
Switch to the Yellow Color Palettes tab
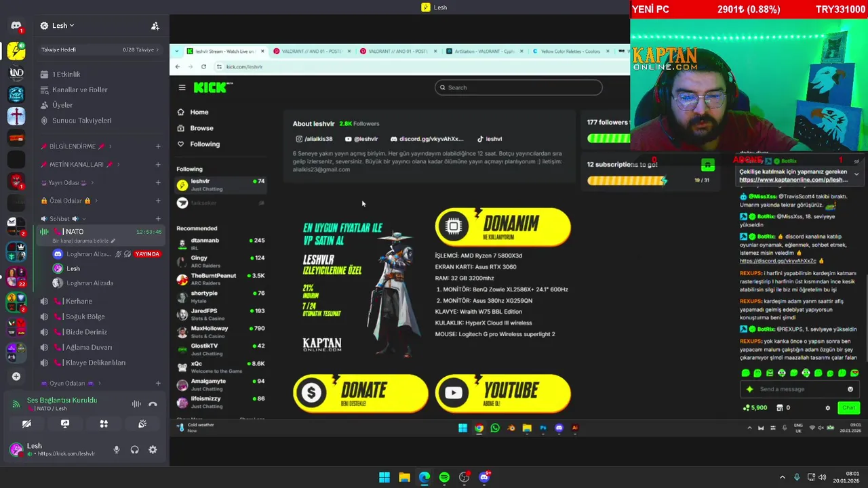pyautogui.click(x=570, y=52)
